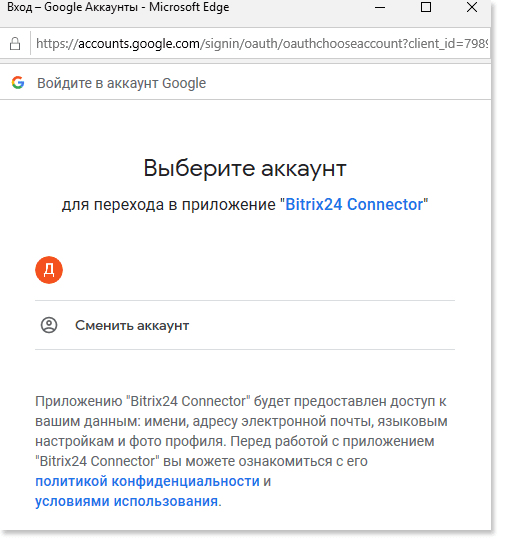Close the Google Аккаунты popup window
The height and width of the screenshot is (541, 505).
tap(472, 7)
